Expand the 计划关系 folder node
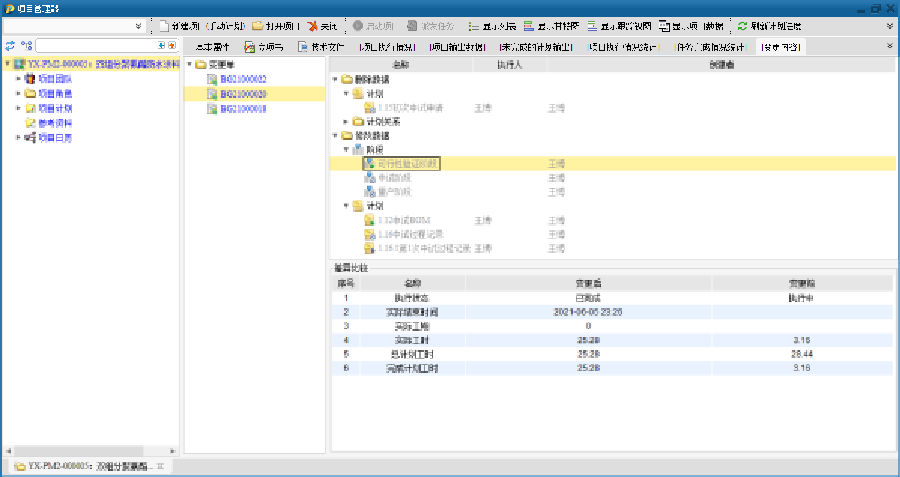The width and height of the screenshot is (900, 477). tap(345, 121)
